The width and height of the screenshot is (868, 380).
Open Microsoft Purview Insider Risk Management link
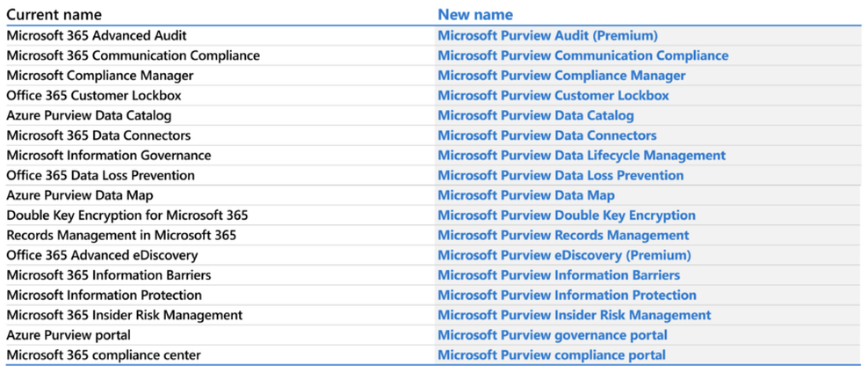(575, 315)
